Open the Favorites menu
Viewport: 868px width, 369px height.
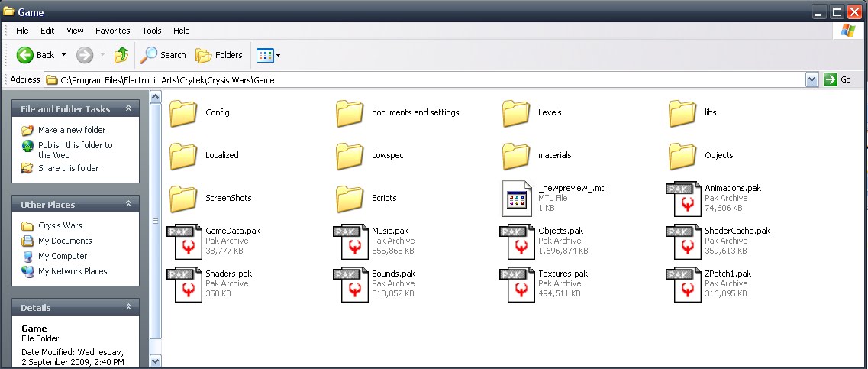[x=112, y=31]
